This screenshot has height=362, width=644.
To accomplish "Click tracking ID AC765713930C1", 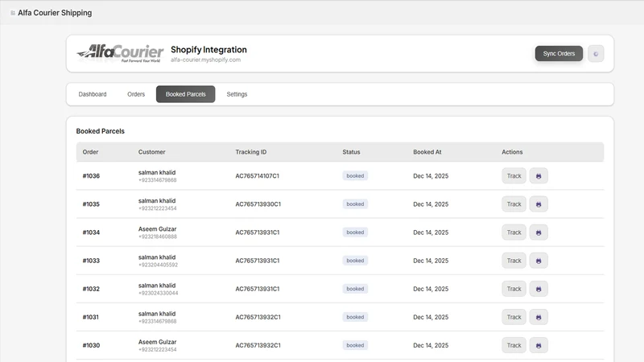I will click(258, 204).
